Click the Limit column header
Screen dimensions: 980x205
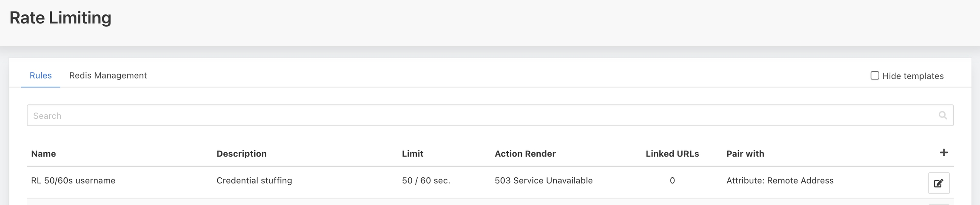(413, 154)
